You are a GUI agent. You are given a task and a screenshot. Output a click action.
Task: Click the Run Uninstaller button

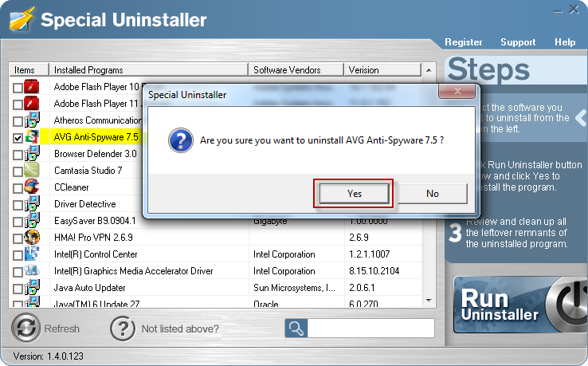(520, 305)
